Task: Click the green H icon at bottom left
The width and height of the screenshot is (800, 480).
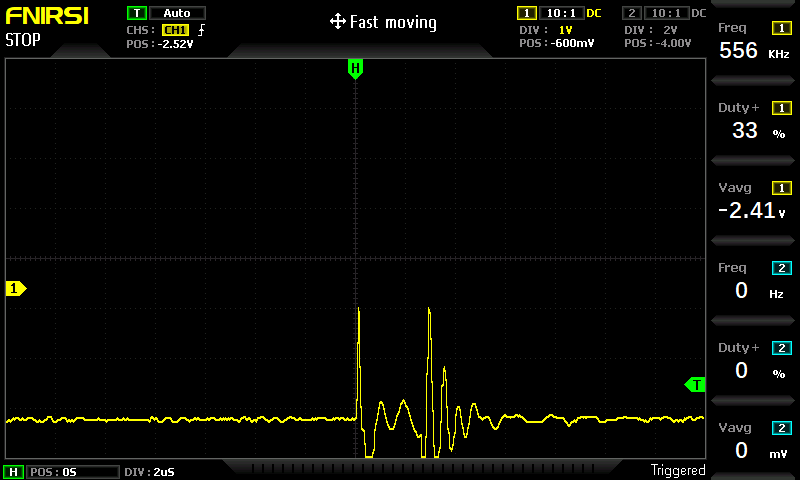Action: pyautogui.click(x=13, y=472)
